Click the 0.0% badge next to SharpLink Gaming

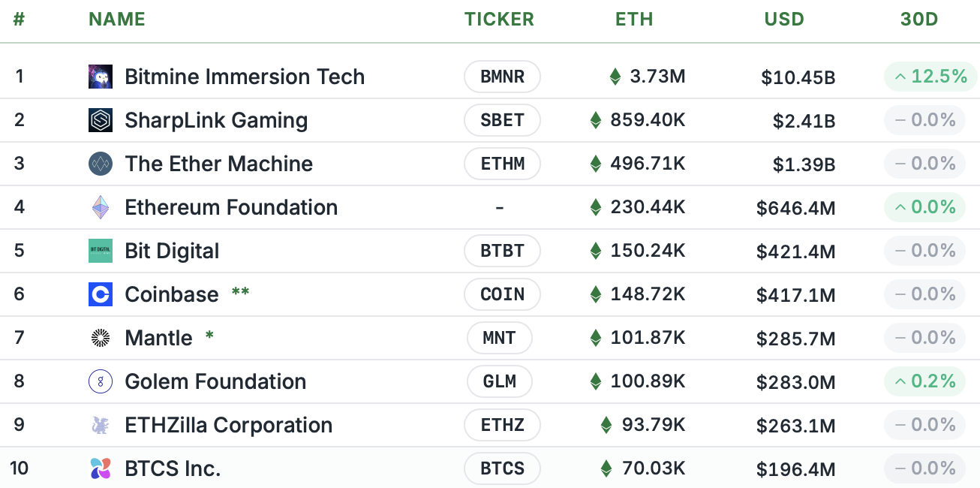tap(924, 119)
